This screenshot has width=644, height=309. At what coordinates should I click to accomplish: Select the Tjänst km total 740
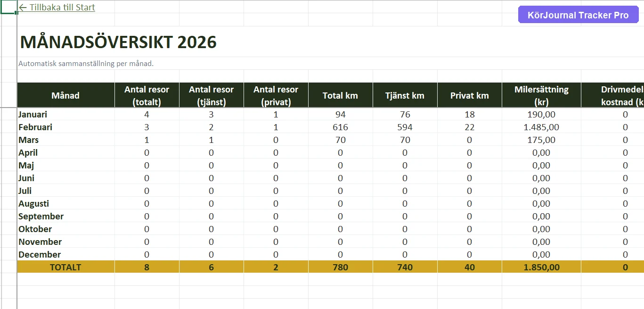[405, 267]
